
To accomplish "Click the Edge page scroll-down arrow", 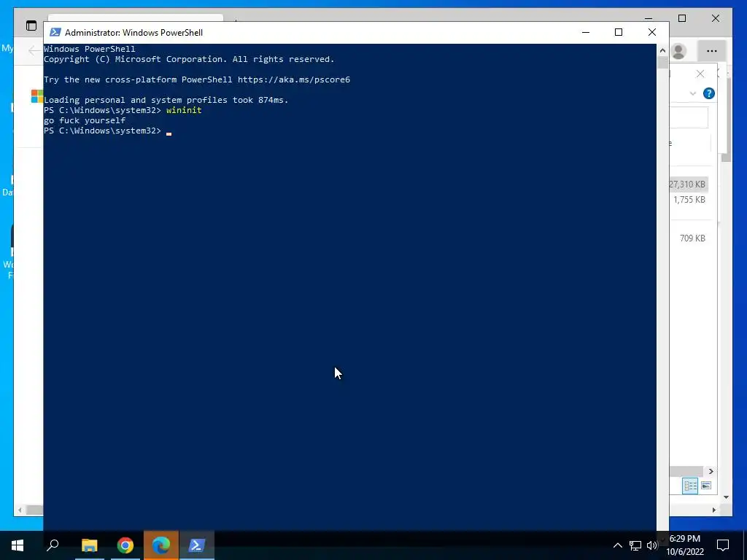I will (726, 497).
